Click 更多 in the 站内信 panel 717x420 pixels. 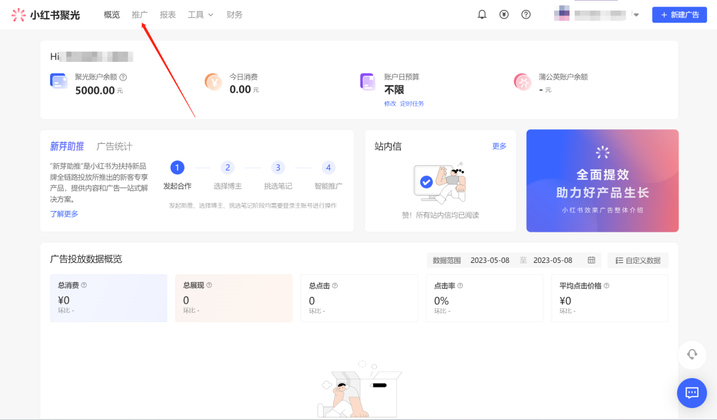pyautogui.click(x=499, y=147)
